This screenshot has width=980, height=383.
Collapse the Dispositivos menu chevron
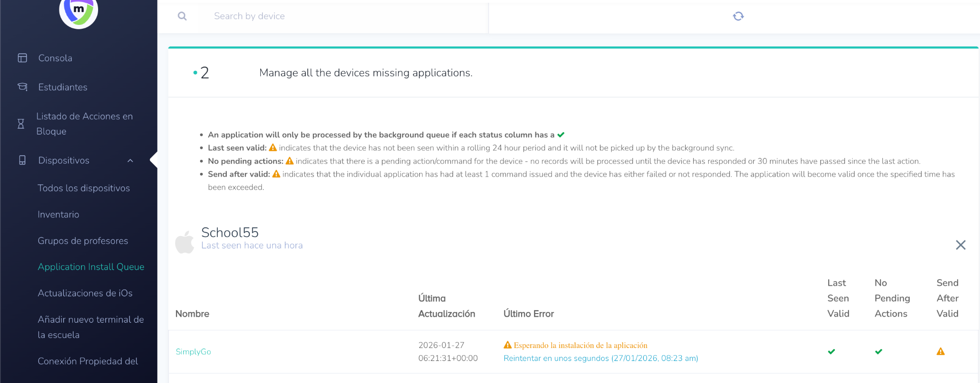[130, 161]
